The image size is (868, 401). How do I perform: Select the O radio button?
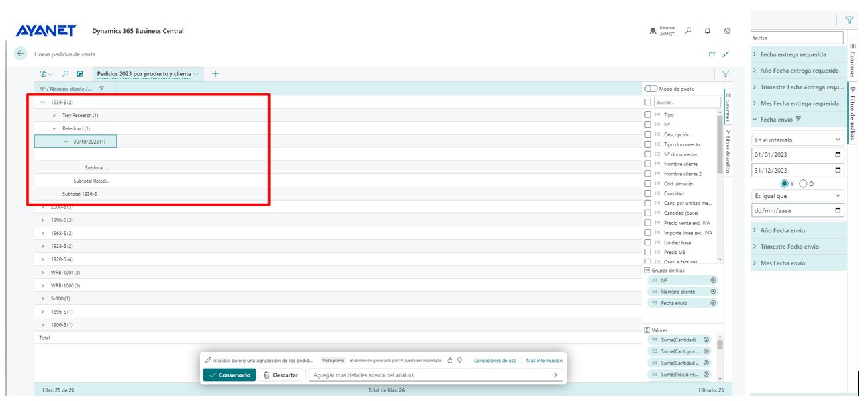click(803, 183)
